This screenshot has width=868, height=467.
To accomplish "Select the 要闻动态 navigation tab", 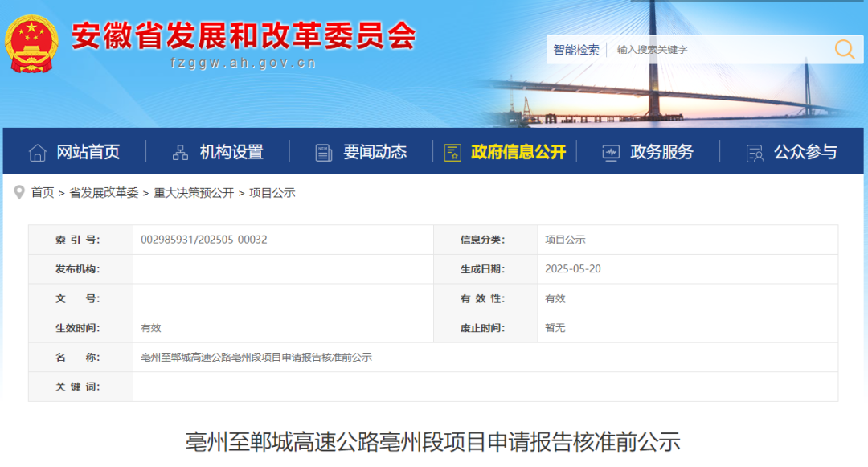I will [375, 152].
